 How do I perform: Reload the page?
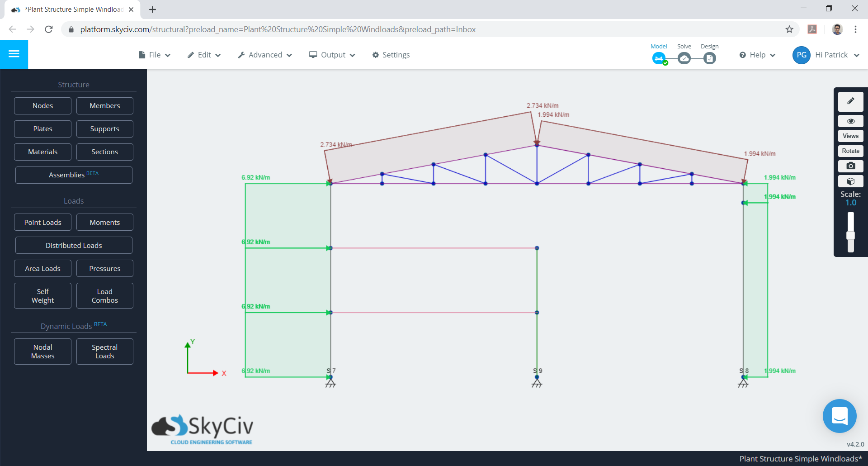(x=49, y=29)
